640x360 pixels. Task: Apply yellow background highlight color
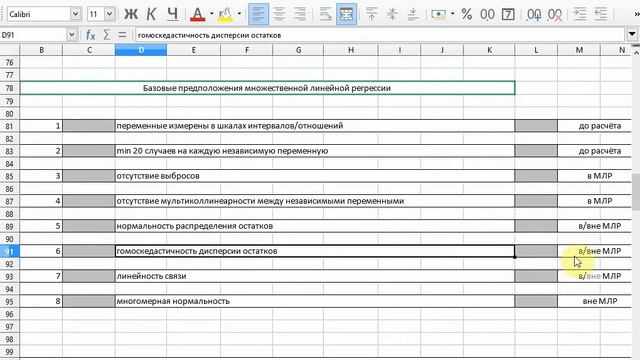[x=225, y=14]
